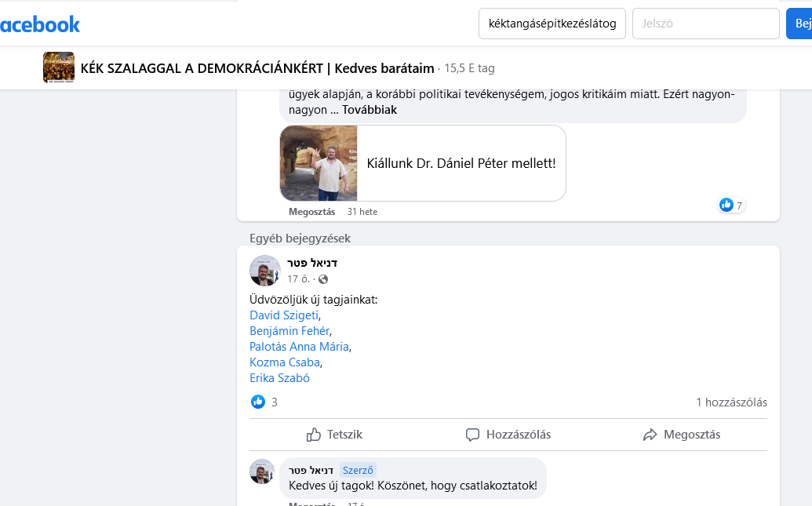Screen dimensions: 812x506
Task: Open Kozma Csaba's profile
Action: click(285, 362)
